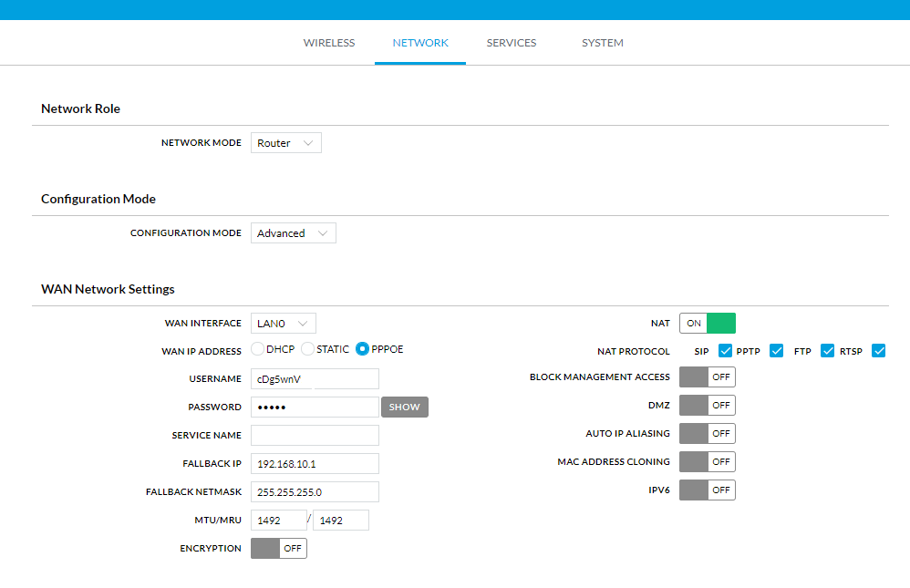Image resolution: width=910 pixels, height=588 pixels.
Task: Uncheck the RTSP NAT protocol checkbox
Action: coord(879,351)
